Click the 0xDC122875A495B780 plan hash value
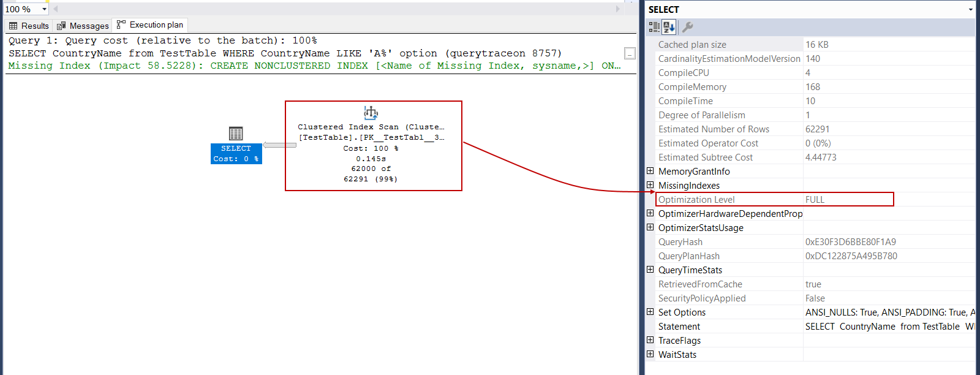 851,256
